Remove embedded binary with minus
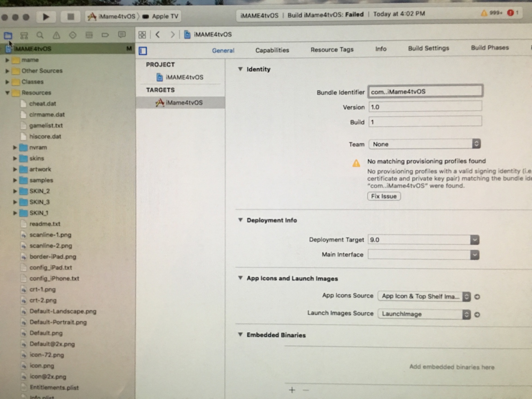The image size is (532, 399). coord(305,390)
